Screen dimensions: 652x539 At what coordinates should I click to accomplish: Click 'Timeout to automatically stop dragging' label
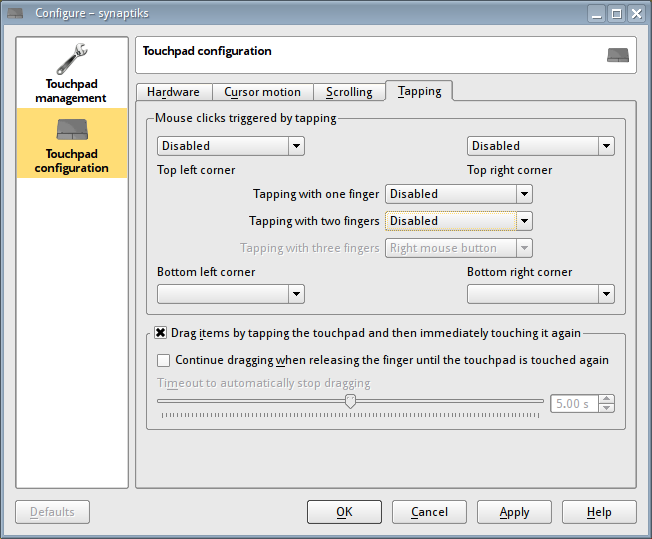point(264,383)
